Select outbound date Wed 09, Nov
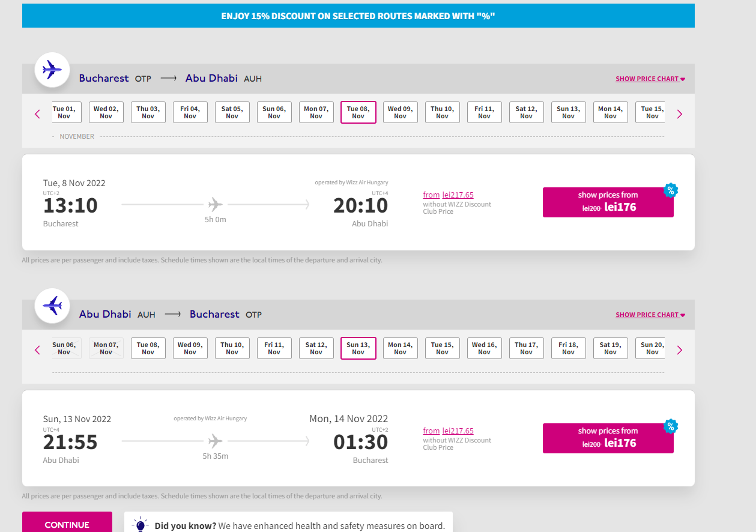The image size is (756, 532). (x=401, y=112)
